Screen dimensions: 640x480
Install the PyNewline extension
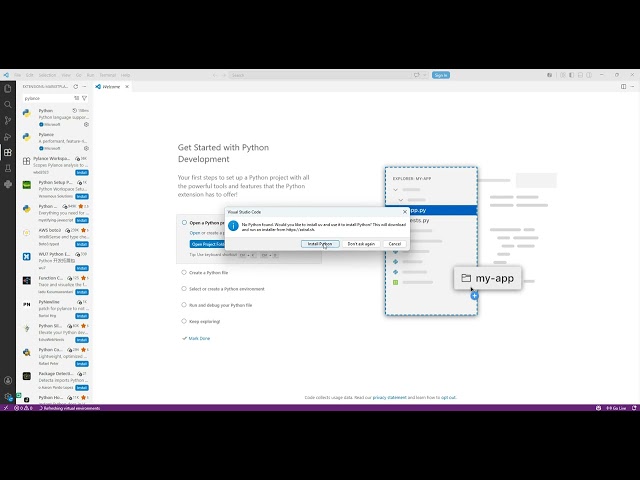tap(82, 316)
